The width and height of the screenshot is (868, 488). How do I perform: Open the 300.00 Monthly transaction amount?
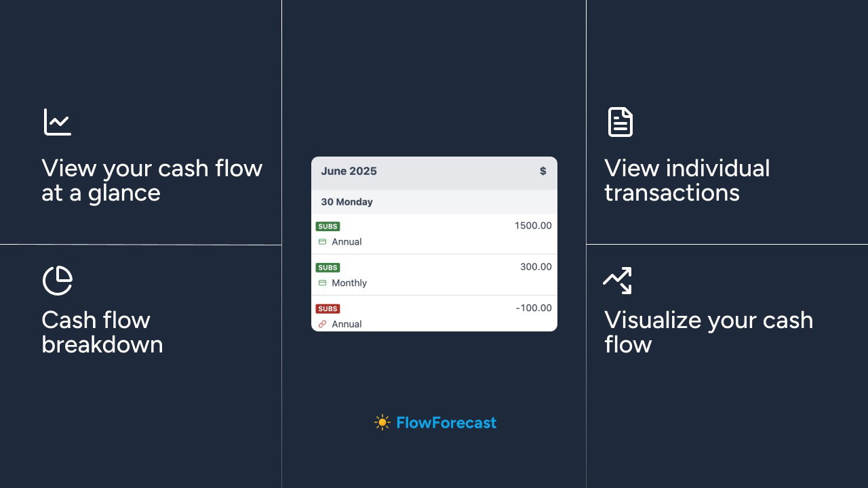click(536, 267)
